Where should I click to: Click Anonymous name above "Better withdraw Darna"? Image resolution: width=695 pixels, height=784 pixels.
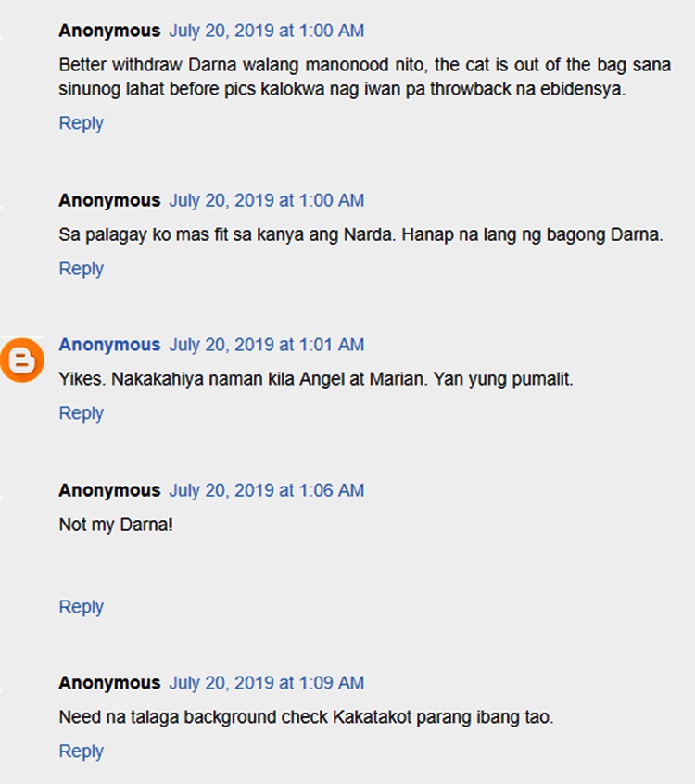(x=109, y=31)
